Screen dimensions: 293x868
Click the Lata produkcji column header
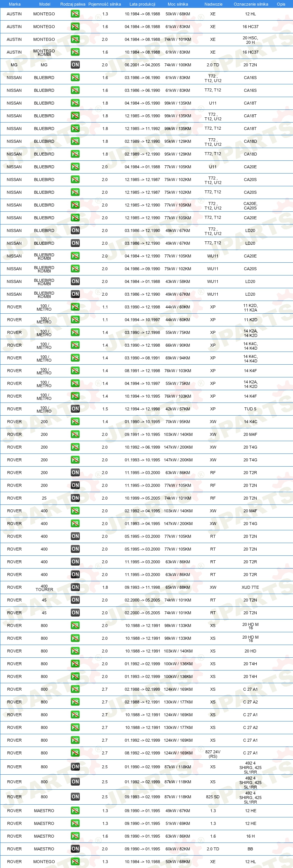click(142, 4)
